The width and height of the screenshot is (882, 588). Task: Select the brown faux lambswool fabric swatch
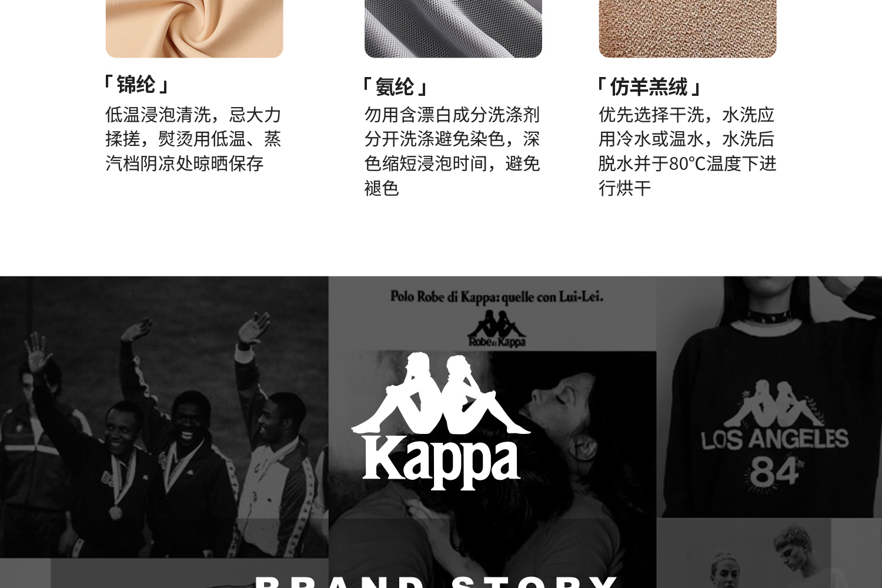[687, 29]
